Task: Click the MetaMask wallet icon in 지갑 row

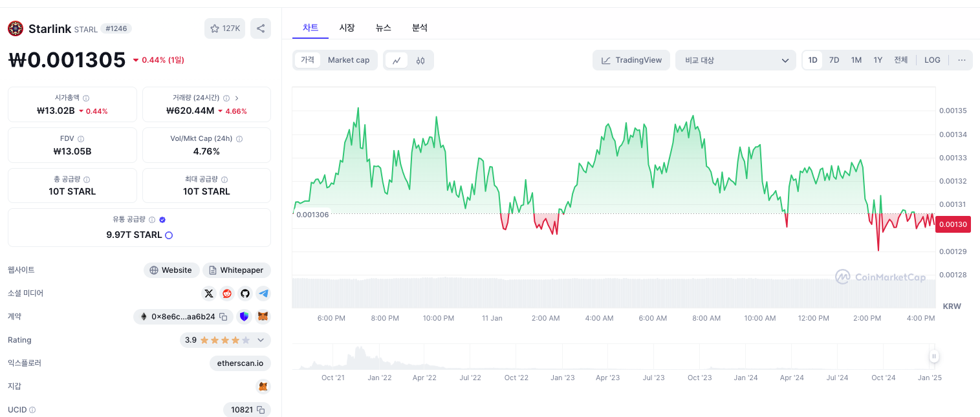Action: point(263,387)
